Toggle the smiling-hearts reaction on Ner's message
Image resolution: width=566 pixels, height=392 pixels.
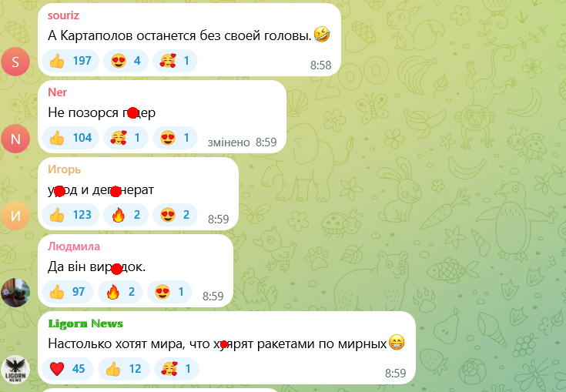point(126,138)
